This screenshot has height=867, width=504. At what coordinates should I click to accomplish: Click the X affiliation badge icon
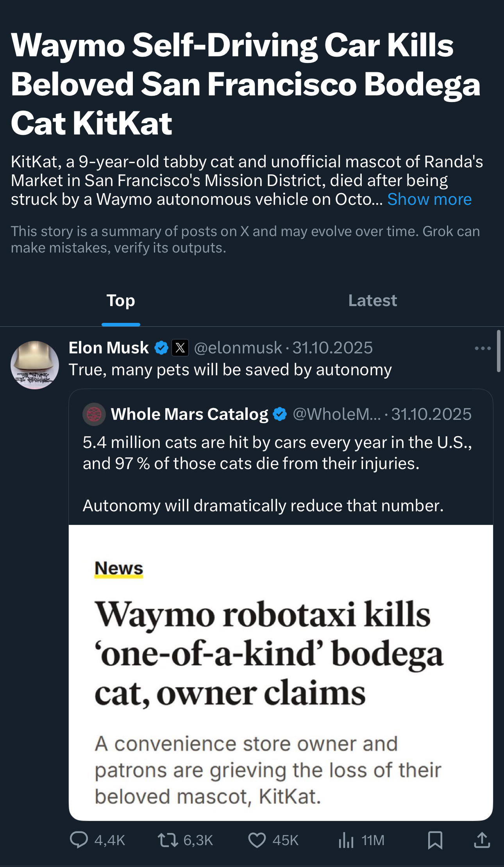pyautogui.click(x=180, y=348)
